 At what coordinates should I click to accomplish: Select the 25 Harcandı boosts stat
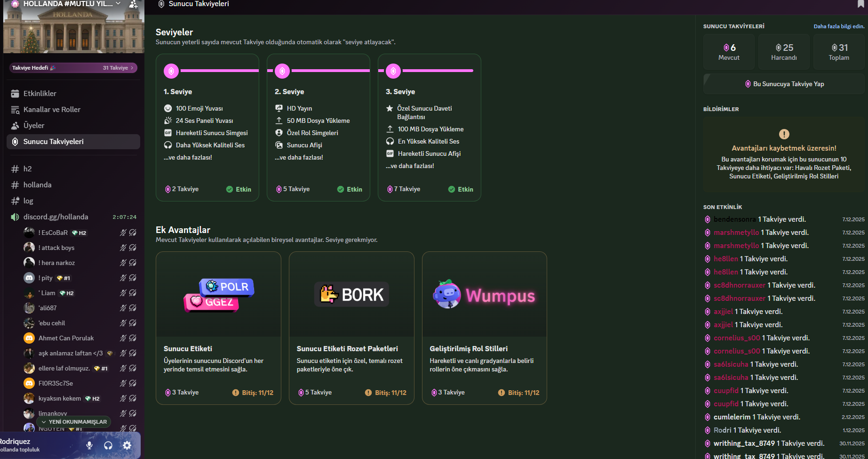coord(784,52)
